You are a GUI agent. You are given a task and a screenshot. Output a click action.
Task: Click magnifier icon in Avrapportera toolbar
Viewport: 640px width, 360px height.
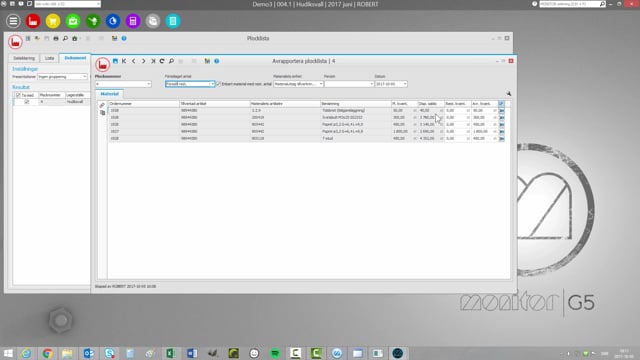[171, 61]
